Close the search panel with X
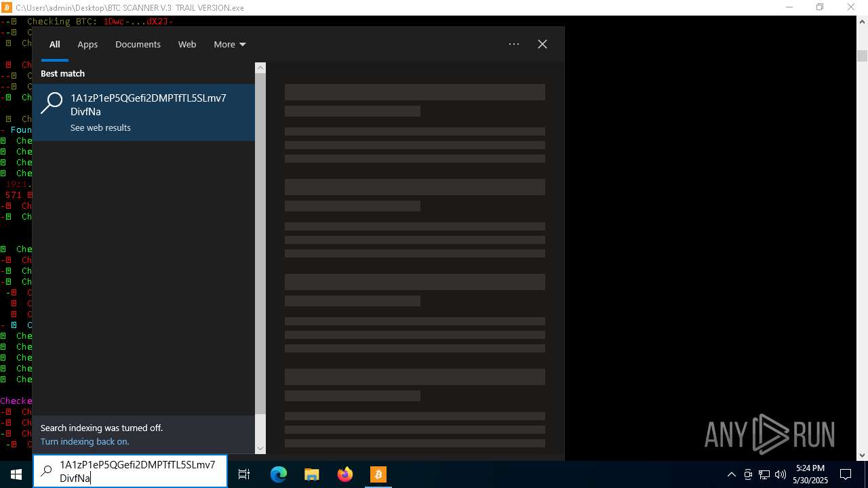The image size is (868, 488). point(542,44)
